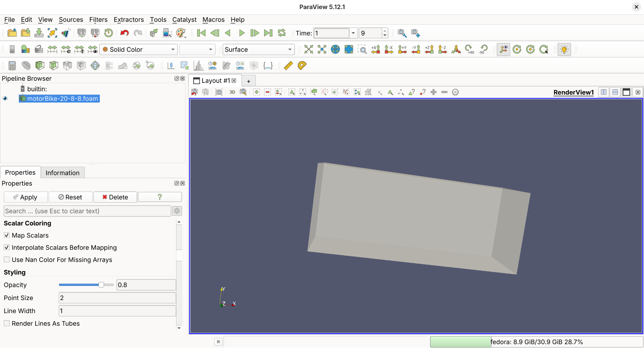Screen dimensions: 644x348
Task: Play the animation
Action: click(x=241, y=33)
